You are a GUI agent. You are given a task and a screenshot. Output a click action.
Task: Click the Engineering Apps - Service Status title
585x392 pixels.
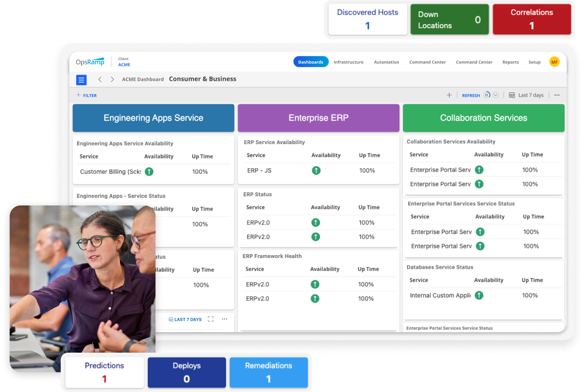pyautogui.click(x=121, y=196)
